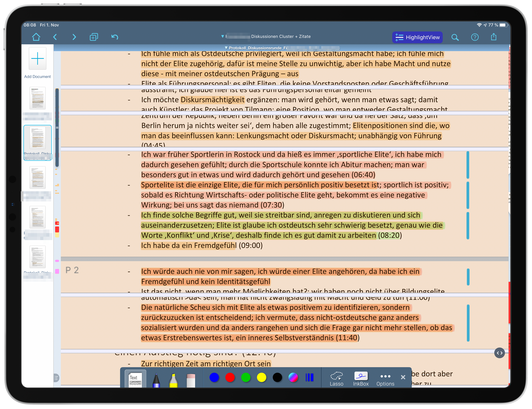
Task: Click the blue bar beside 'Sportelite' paragraph
Action: tap(468, 195)
